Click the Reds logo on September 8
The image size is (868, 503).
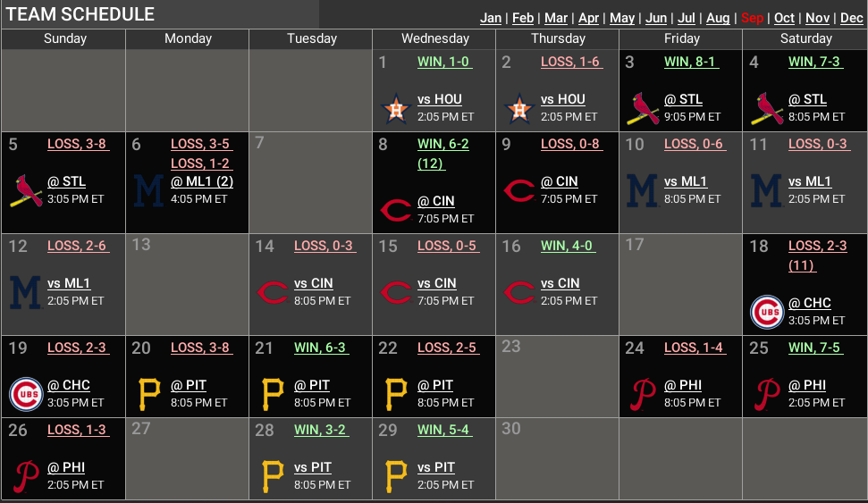(394, 210)
